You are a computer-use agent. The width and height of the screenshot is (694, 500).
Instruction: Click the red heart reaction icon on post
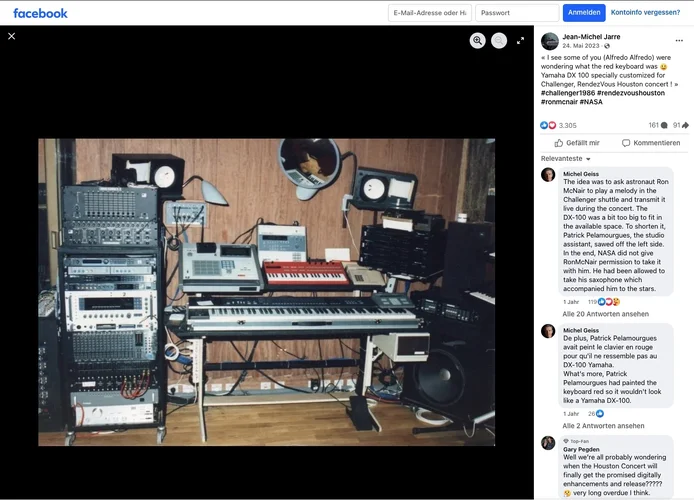(552, 125)
